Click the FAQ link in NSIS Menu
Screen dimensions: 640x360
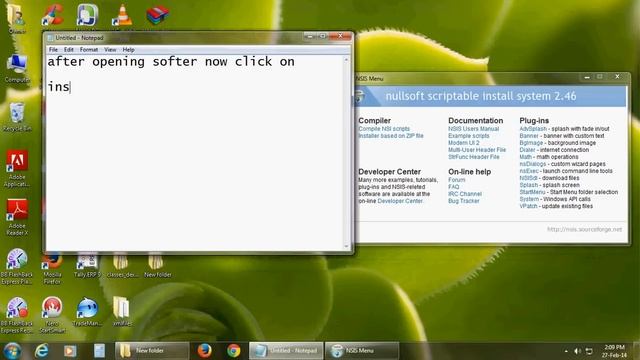pos(453,187)
